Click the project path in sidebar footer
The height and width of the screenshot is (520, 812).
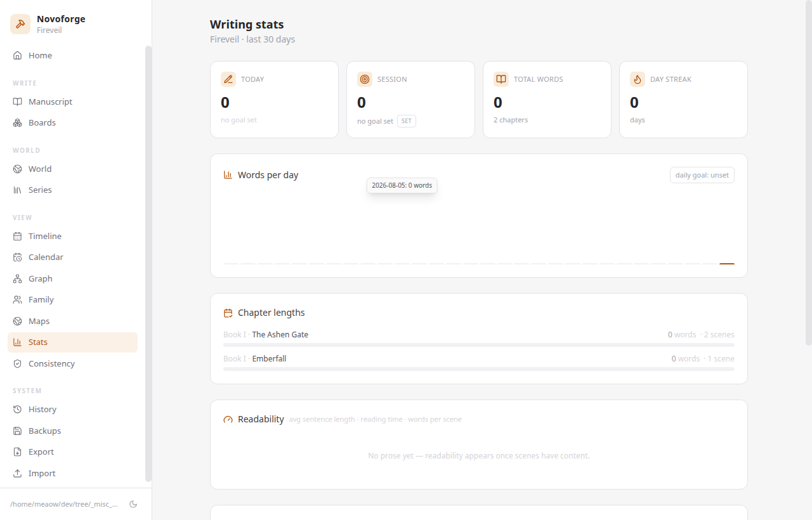click(x=64, y=504)
